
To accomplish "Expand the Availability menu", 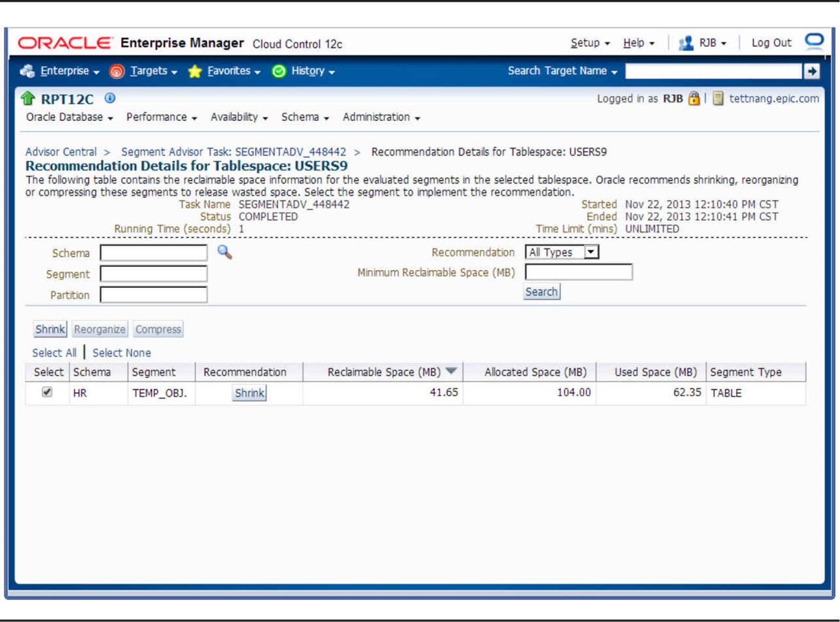I will pos(239,118).
